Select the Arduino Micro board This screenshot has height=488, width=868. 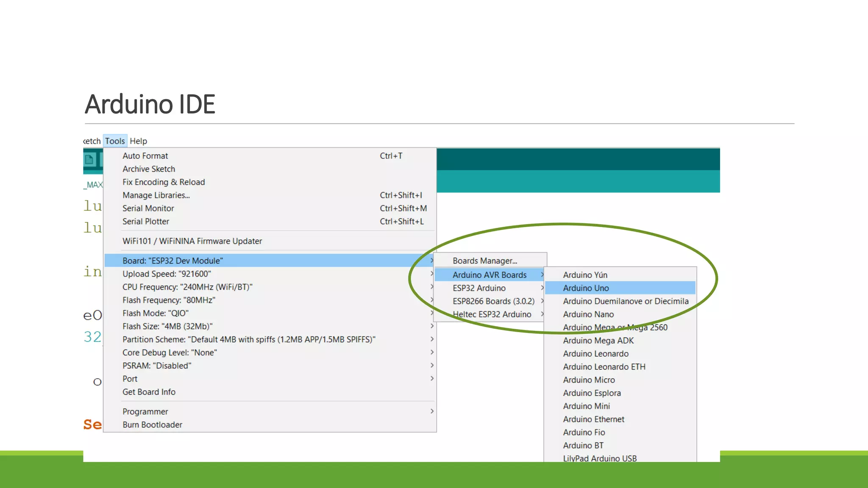[620, 380]
